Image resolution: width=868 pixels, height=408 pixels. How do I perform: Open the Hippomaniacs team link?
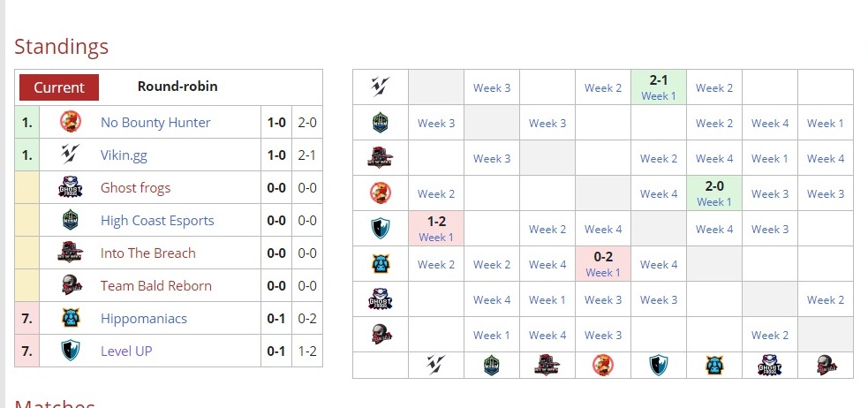pos(144,319)
